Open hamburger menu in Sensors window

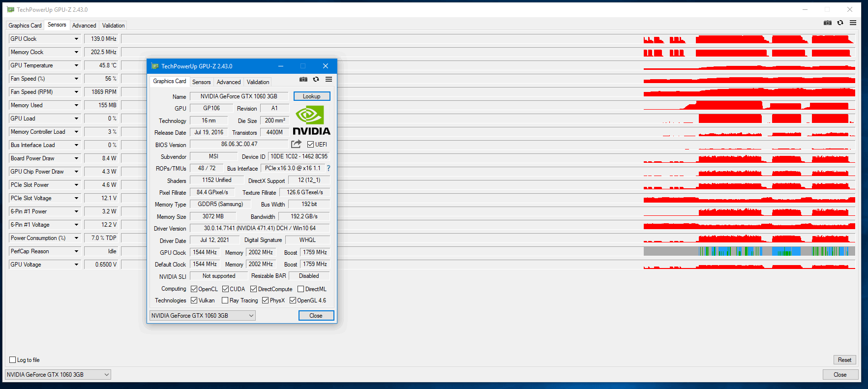(853, 23)
